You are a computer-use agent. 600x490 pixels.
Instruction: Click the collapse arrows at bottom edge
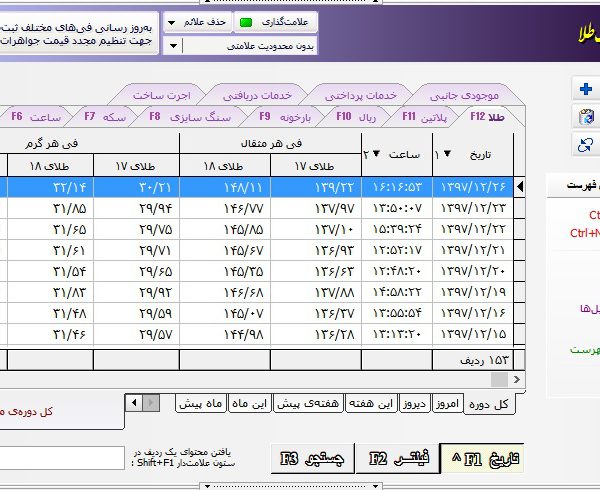291,487
